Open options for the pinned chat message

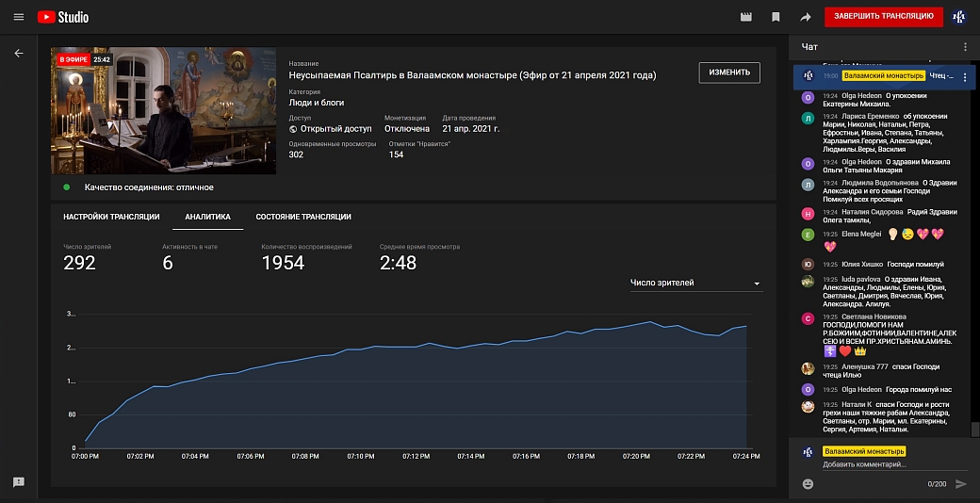point(964,77)
